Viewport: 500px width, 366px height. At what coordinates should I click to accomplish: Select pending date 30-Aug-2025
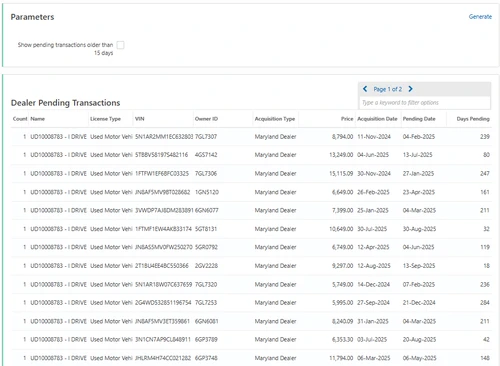[x=419, y=229]
